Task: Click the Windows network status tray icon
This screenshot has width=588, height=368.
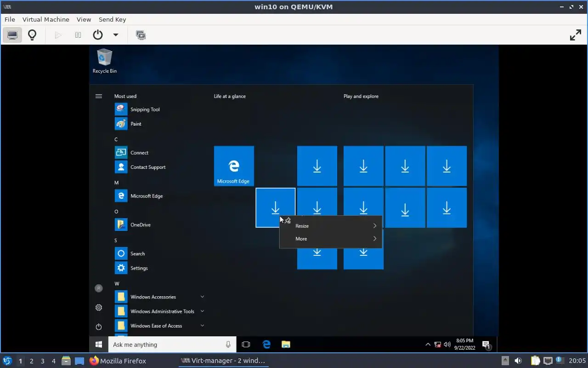Action: click(x=438, y=345)
